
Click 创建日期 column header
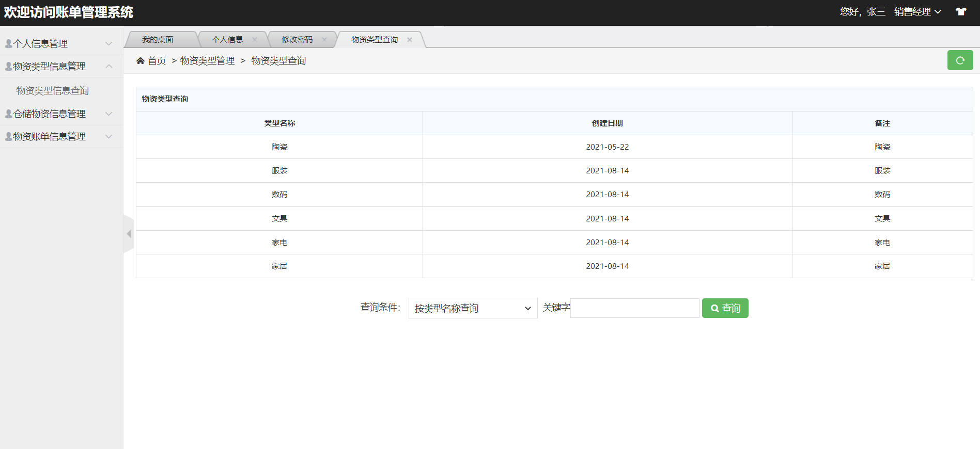click(x=608, y=123)
